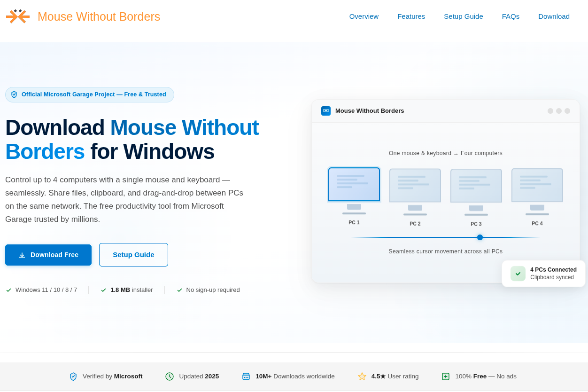Click the Updated 2025 text

pyautogui.click(x=199, y=376)
